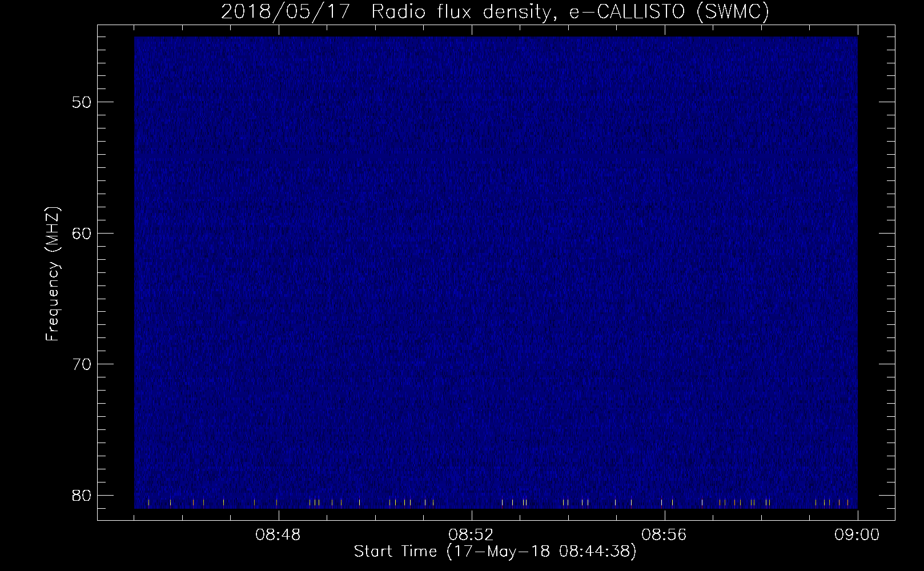
Task: Click the time tick label 08:52
Action: pos(471,535)
